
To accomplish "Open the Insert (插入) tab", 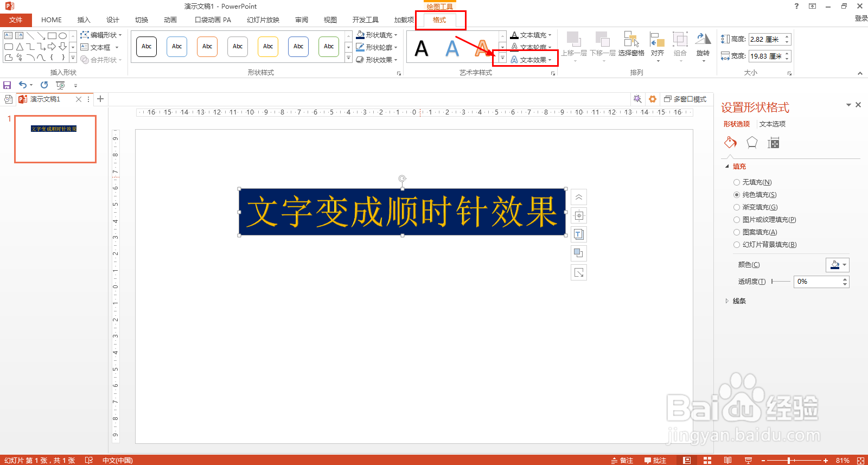I will tap(84, 20).
